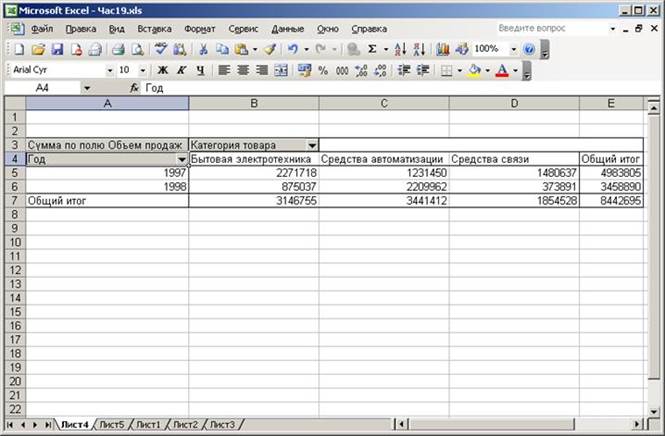The height and width of the screenshot is (436, 665).
Task: Apply AutoSum with the sigma icon
Action: click(372, 49)
